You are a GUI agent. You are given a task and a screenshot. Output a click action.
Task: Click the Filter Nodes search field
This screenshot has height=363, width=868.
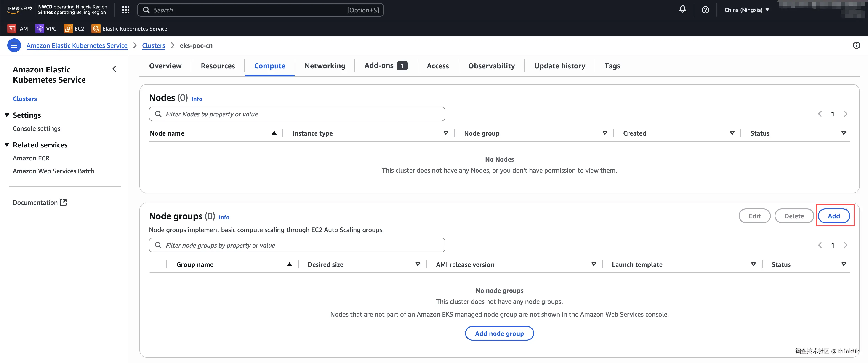tap(296, 114)
